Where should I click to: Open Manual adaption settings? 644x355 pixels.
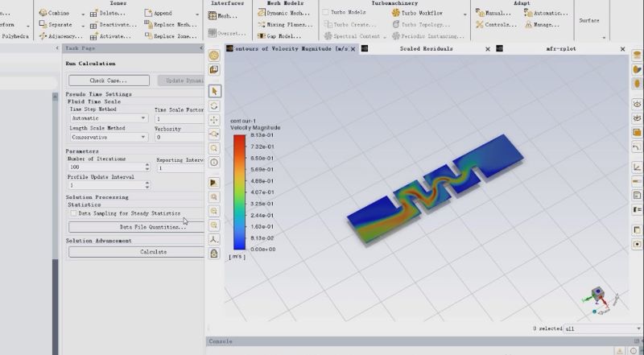[x=493, y=13]
